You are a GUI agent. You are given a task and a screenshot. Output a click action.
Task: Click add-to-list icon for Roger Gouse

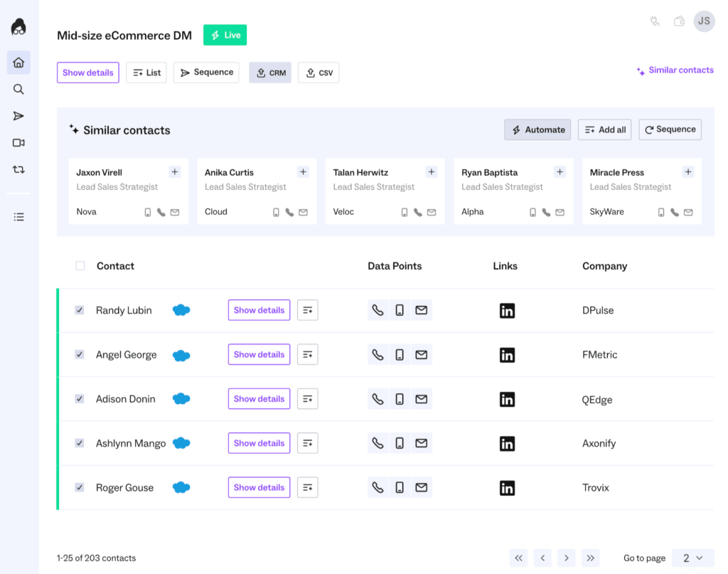pos(307,488)
